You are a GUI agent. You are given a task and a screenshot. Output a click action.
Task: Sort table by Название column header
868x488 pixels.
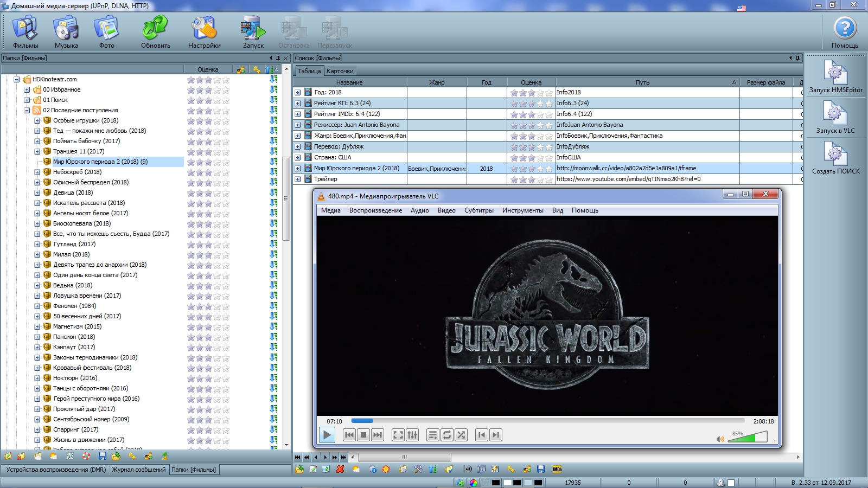pos(350,82)
